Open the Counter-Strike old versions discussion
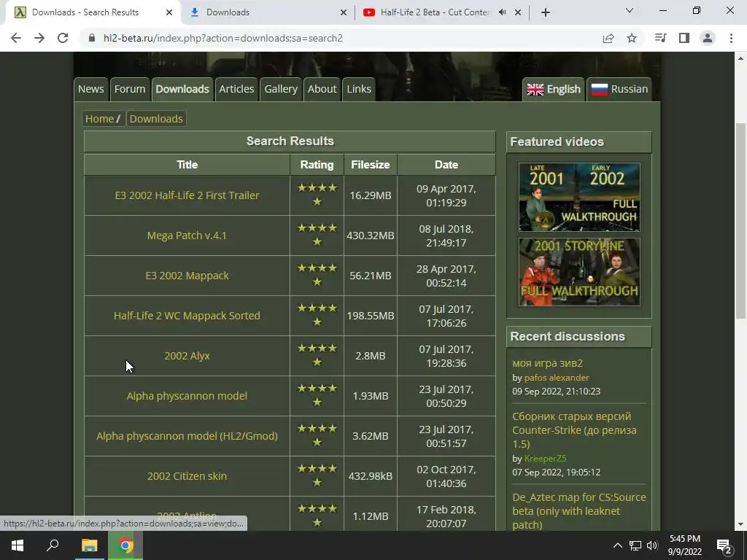Viewport: 747px width, 560px height. point(574,430)
